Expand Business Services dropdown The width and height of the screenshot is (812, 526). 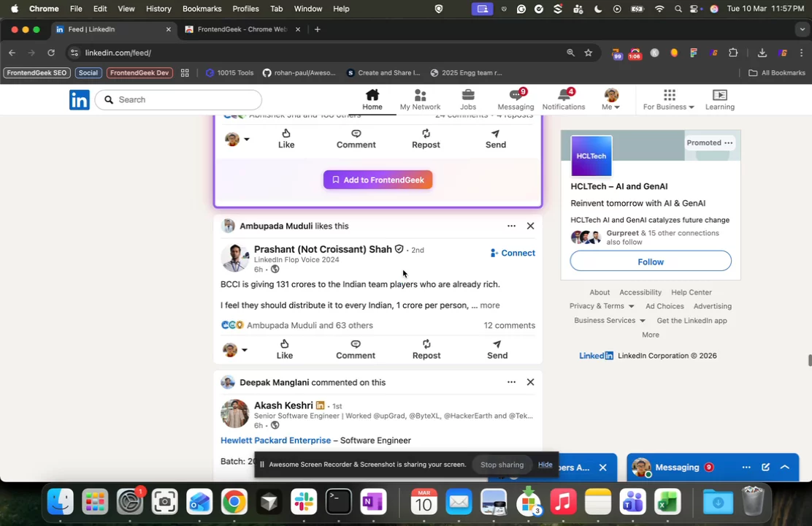(x=610, y=321)
